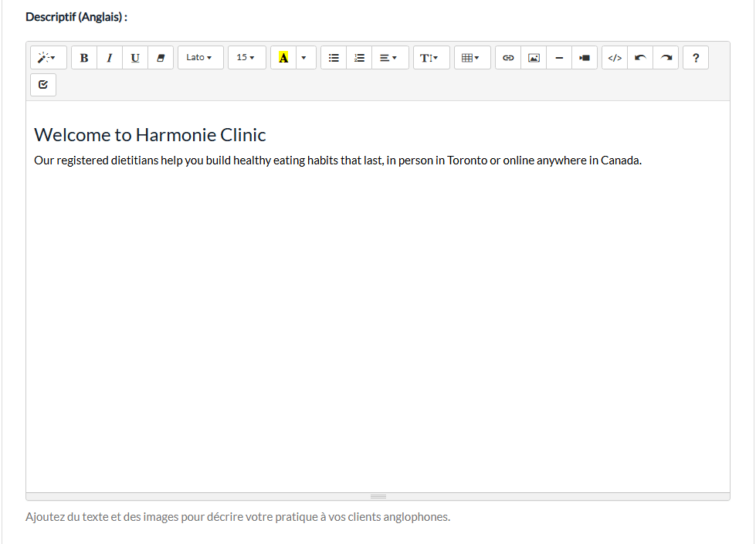
Task: Click the hint text starting "Ajoutez du texte"
Action: [x=238, y=517]
